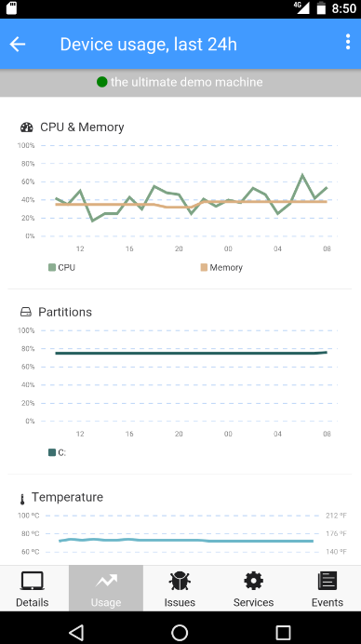The image size is (361, 644).
Task: Click the Temperature thermometer icon
Action: (22, 499)
